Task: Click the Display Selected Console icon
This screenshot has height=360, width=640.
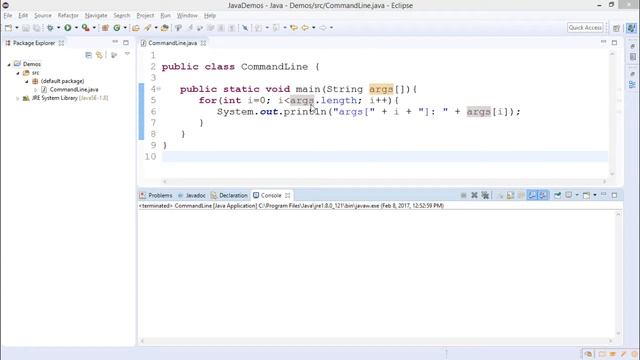Action: pyautogui.click(x=569, y=196)
